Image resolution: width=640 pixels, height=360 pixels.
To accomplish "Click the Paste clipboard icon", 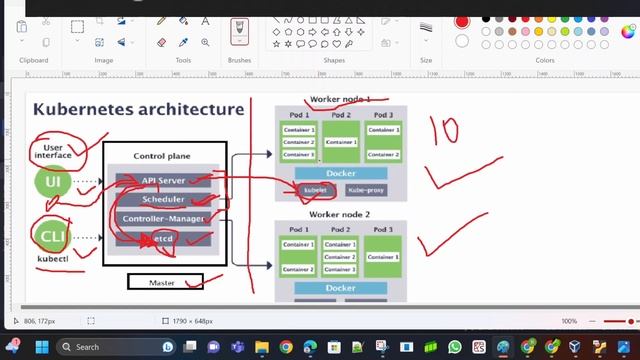I will point(22,26).
